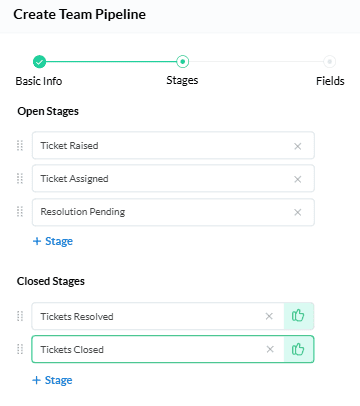Remove the Ticket Assigned stage
Screen dimensions: 360x406
298,179
